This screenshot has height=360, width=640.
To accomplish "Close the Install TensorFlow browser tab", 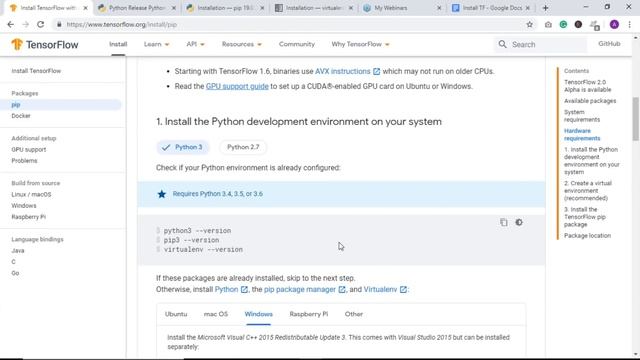I will coord(85,8).
